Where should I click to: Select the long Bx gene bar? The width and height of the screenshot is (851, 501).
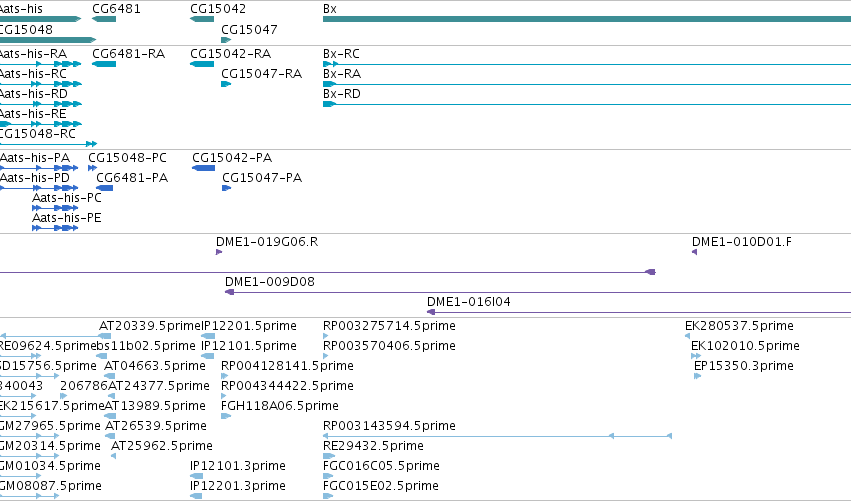587,19
